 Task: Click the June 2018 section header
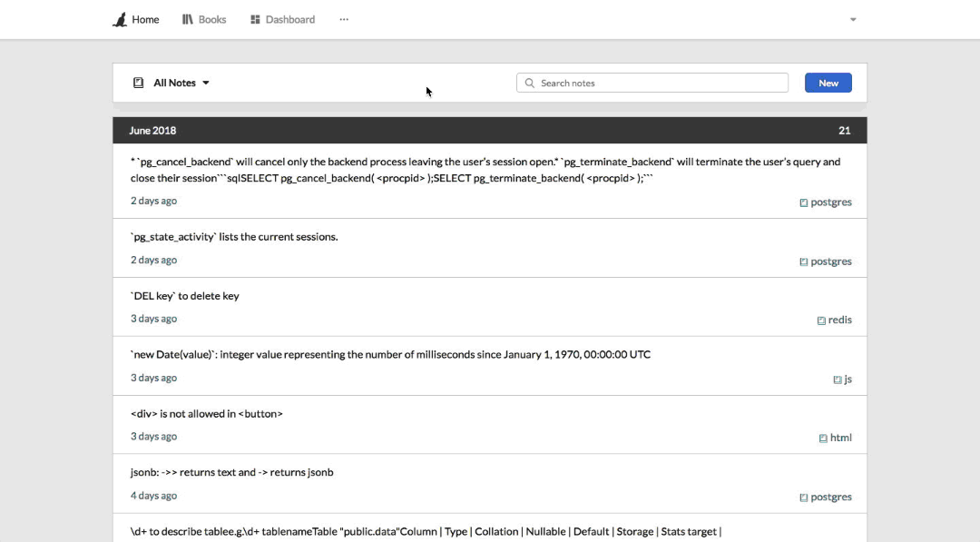coord(489,130)
